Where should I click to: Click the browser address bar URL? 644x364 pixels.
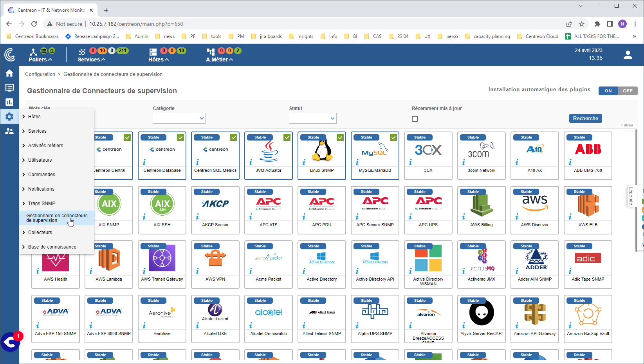(x=136, y=24)
